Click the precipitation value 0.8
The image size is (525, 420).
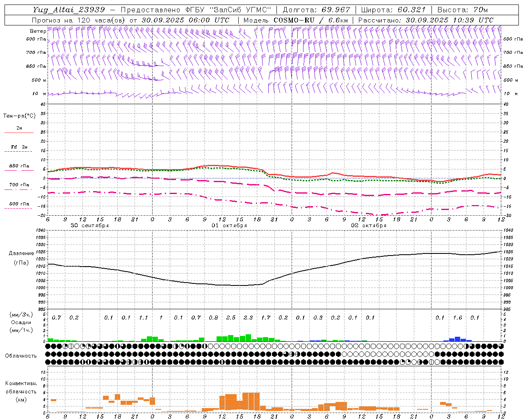213,318
